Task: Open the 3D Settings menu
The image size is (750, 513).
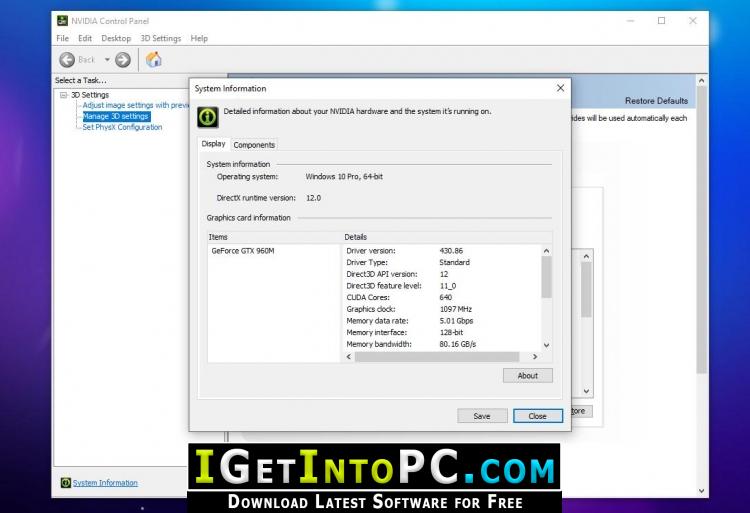Action: tap(160, 38)
